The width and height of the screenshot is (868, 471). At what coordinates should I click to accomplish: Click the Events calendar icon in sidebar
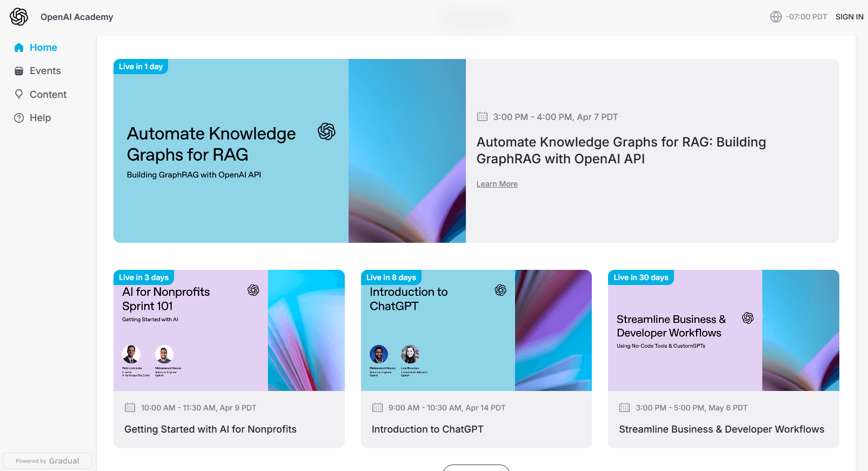coord(19,71)
